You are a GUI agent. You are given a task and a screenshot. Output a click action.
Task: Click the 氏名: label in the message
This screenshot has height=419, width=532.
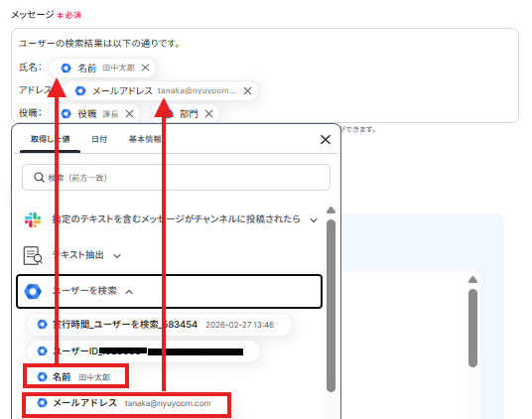(x=30, y=68)
